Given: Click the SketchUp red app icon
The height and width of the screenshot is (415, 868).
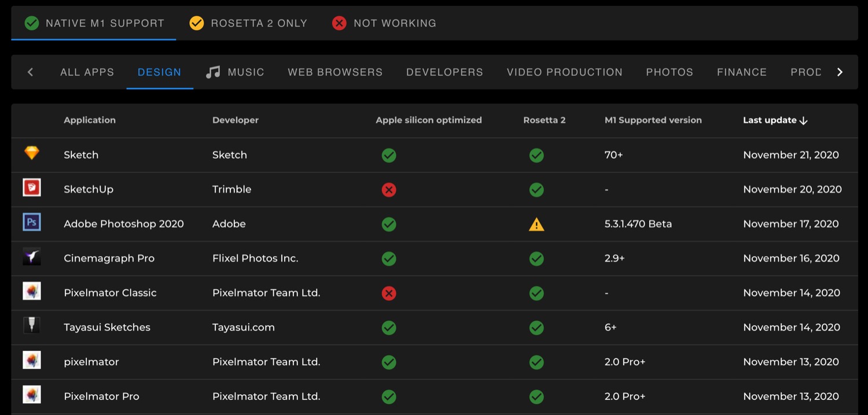Looking at the screenshot, I should tap(32, 188).
